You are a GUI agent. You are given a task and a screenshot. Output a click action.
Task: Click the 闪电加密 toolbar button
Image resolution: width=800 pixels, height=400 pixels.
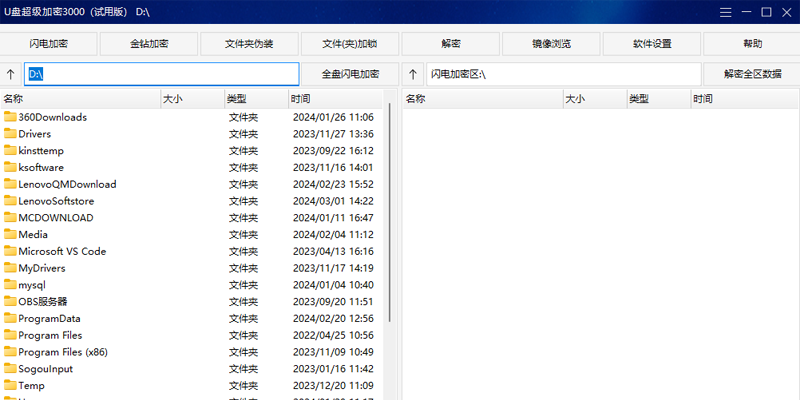[x=49, y=44]
